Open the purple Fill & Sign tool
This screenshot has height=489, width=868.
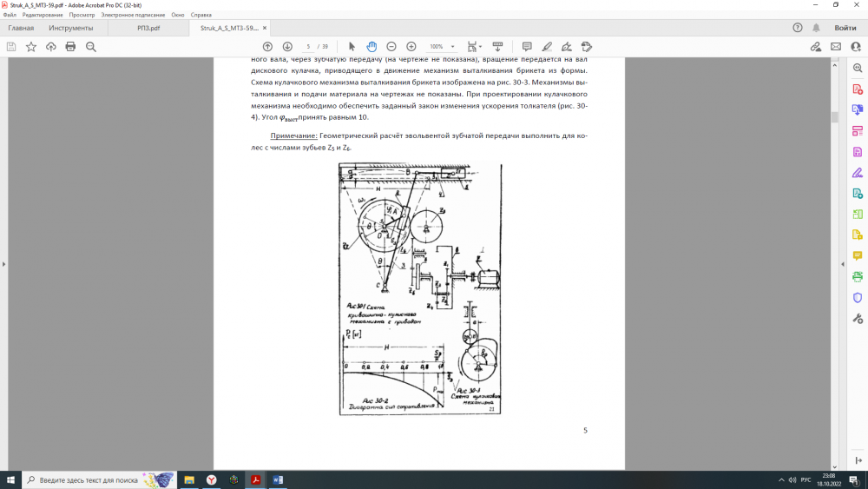click(858, 173)
